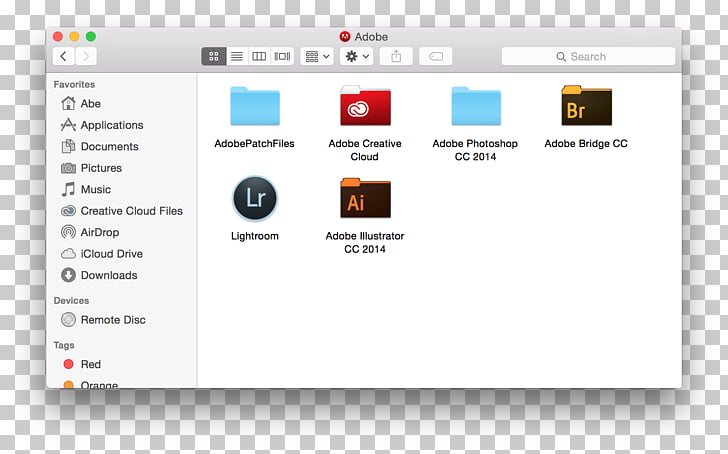Viewport: 728px width, 454px height.
Task: Select the Orange tag in sidebar
Action: pyautogui.click(x=122, y=384)
